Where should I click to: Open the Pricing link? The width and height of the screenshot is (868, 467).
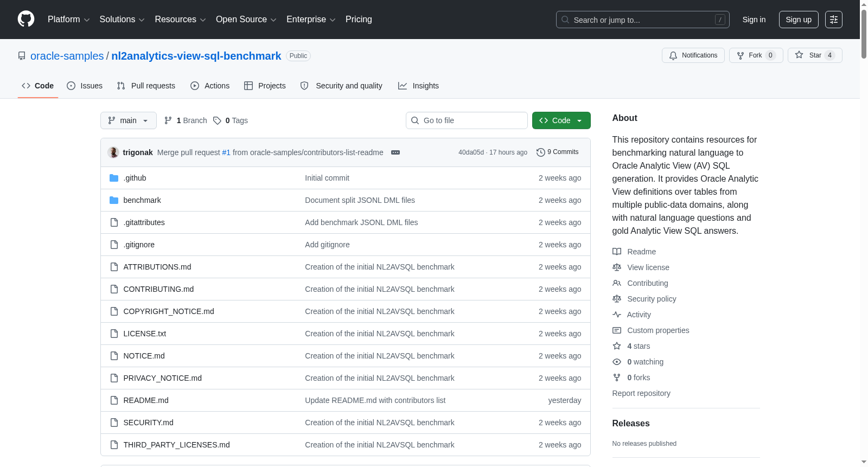359,20
